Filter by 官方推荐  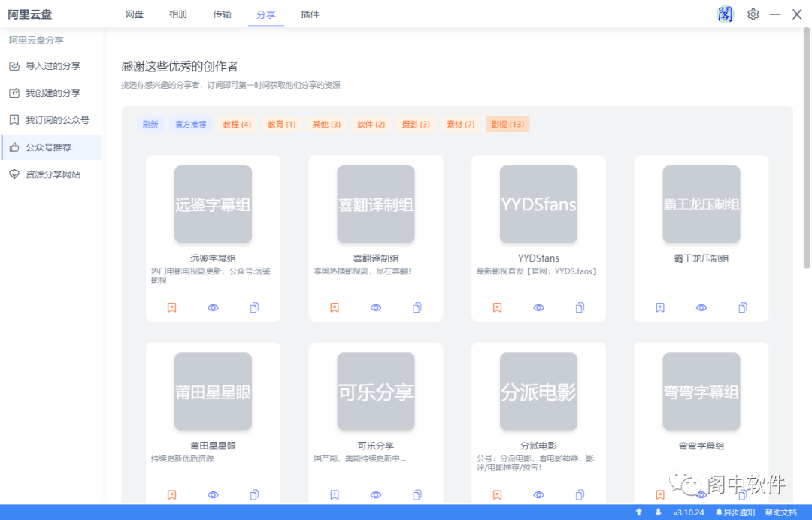[190, 124]
